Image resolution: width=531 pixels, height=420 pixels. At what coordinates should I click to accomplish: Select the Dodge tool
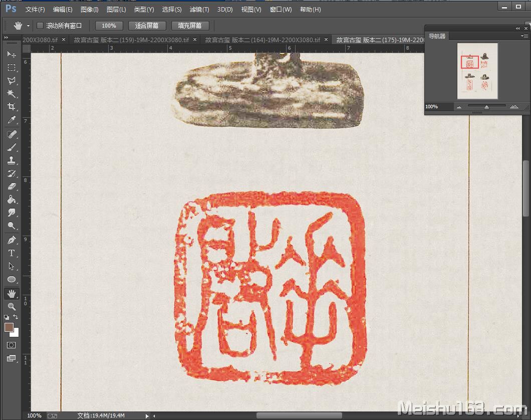coord(12,226)
